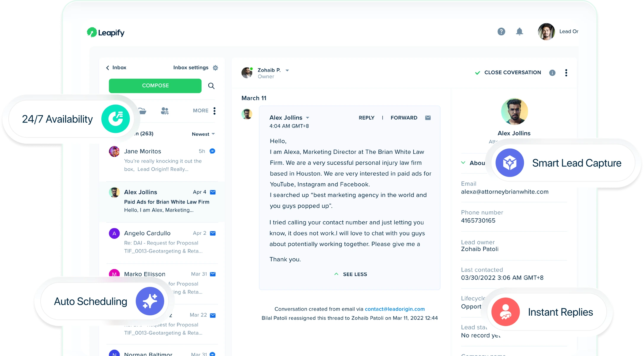The image size is (644, 356).
Task: Open search in the inbox panel
Action: coord(211,86)
